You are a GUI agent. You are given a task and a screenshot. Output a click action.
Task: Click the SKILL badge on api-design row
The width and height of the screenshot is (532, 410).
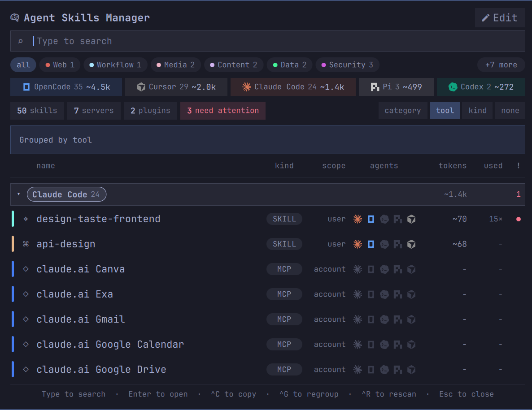point(284,244)
